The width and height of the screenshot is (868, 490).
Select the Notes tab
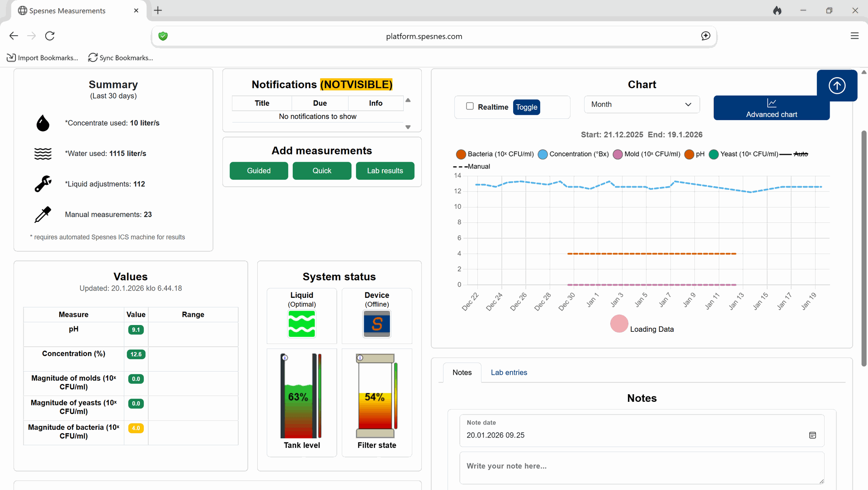462,372
